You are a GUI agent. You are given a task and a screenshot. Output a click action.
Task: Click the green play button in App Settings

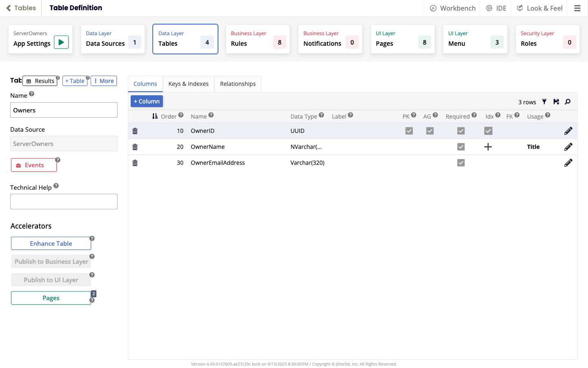click(x=61, y=42)
